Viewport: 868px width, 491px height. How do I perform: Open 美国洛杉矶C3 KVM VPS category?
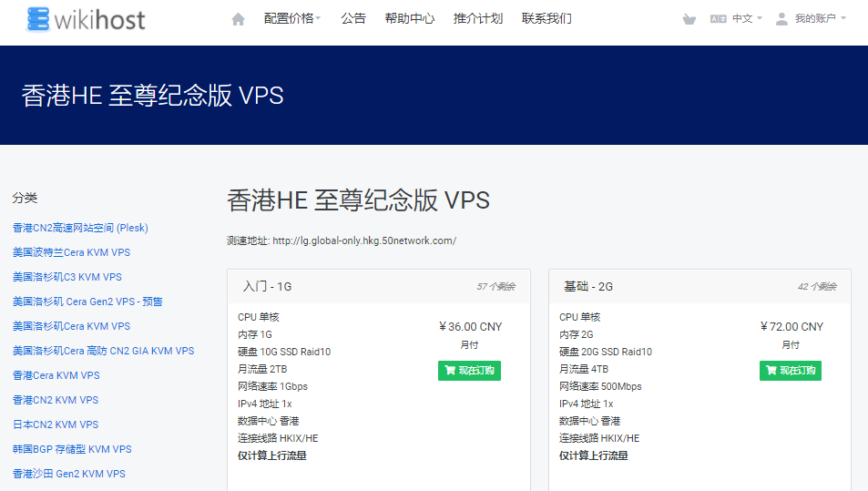point(67,277)
